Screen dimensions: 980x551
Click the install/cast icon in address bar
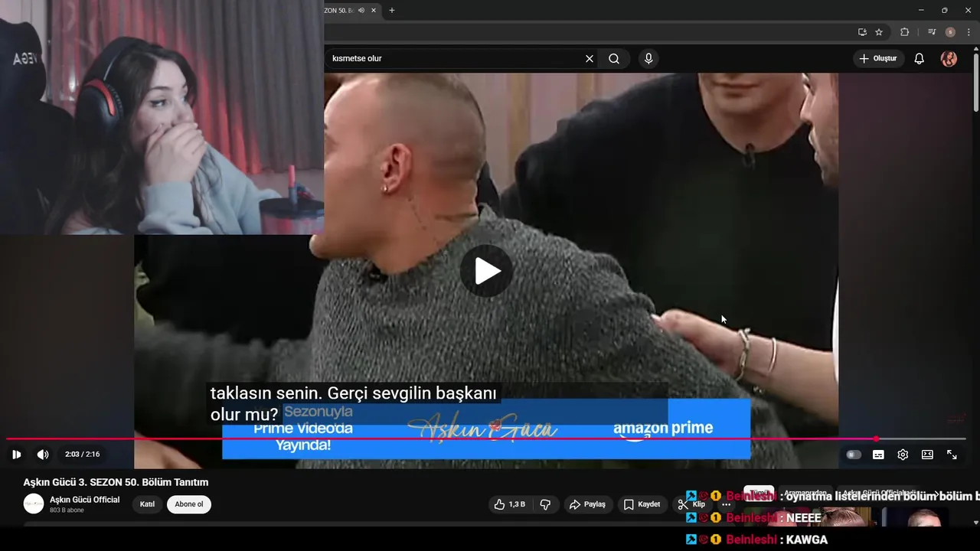(862, 32)
